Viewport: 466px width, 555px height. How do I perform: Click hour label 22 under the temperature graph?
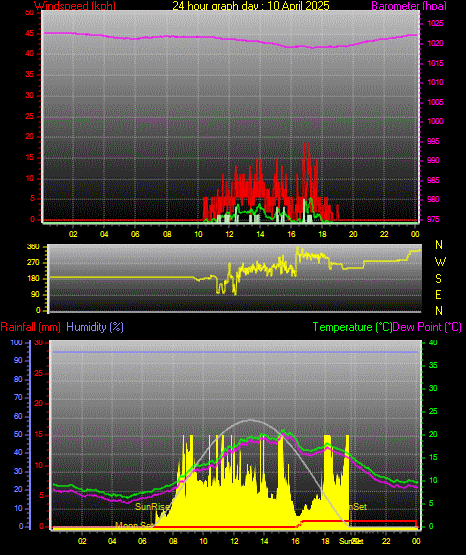tap(386, 541)
